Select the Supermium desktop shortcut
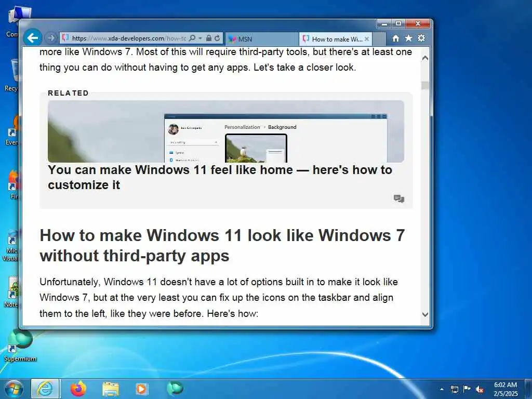Image resolution: width=532 pixels, height=399 pixels. tap(20, 345)
